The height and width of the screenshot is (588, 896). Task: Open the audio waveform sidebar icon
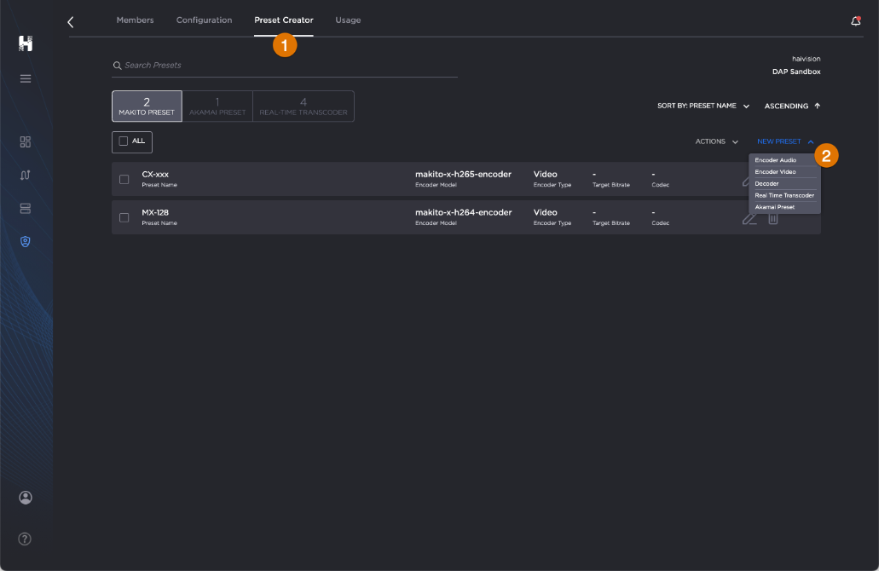click(25, 175)
